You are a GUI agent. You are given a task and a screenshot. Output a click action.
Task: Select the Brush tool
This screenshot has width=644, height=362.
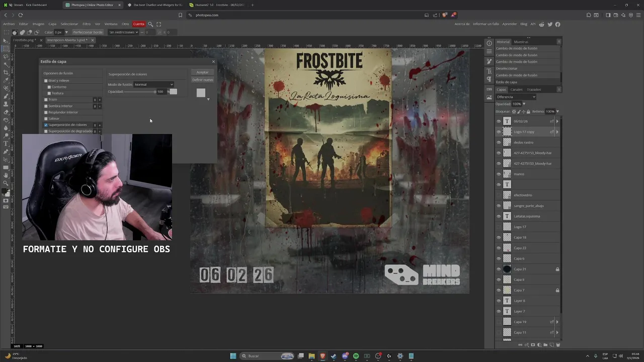click(6, 96)
